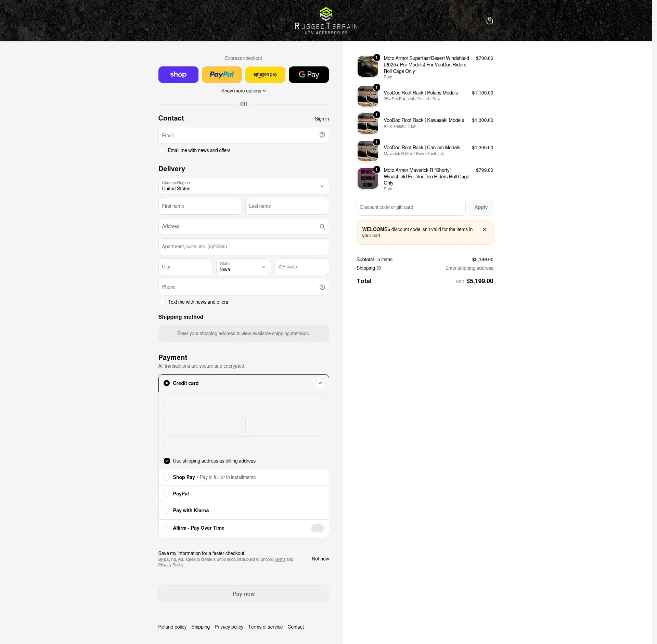Click the Enter shipping address text

point(469,268)
